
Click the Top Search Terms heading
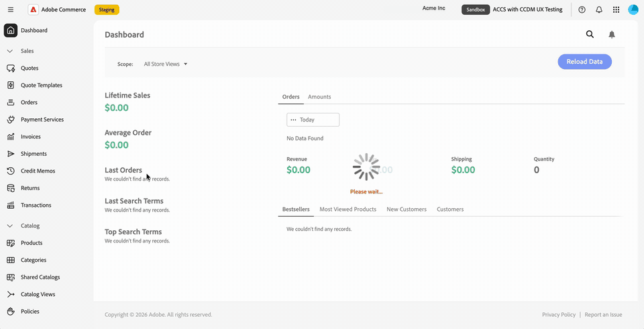[133, 232]
